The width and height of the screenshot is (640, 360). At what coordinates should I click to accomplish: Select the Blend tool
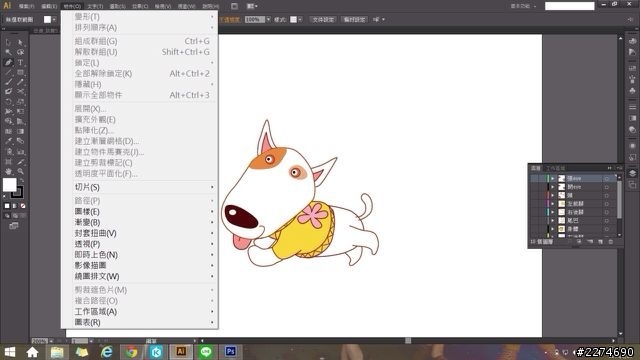click(20, 141)
